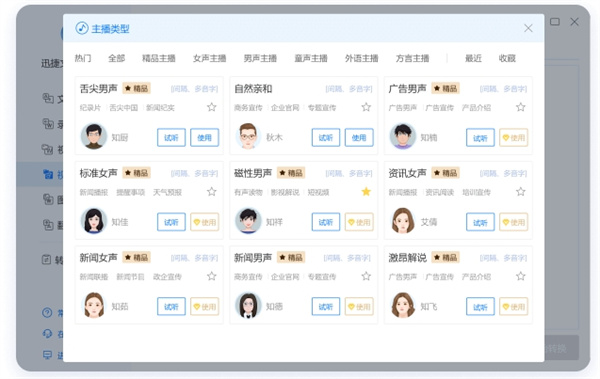Click the 精品 badge on 舌尖男声

pyautogui.click(x=137, y=88)
